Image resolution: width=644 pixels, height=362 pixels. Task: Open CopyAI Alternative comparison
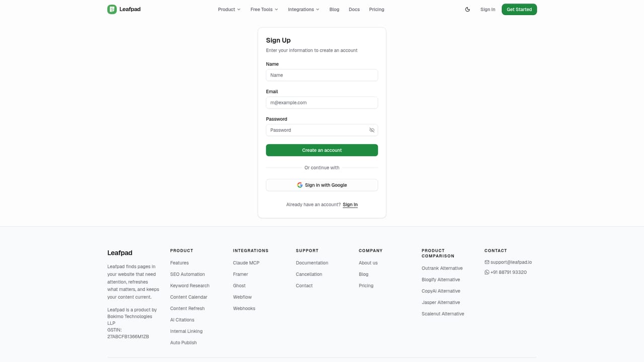pyautogui.click(x=441, y=291)
